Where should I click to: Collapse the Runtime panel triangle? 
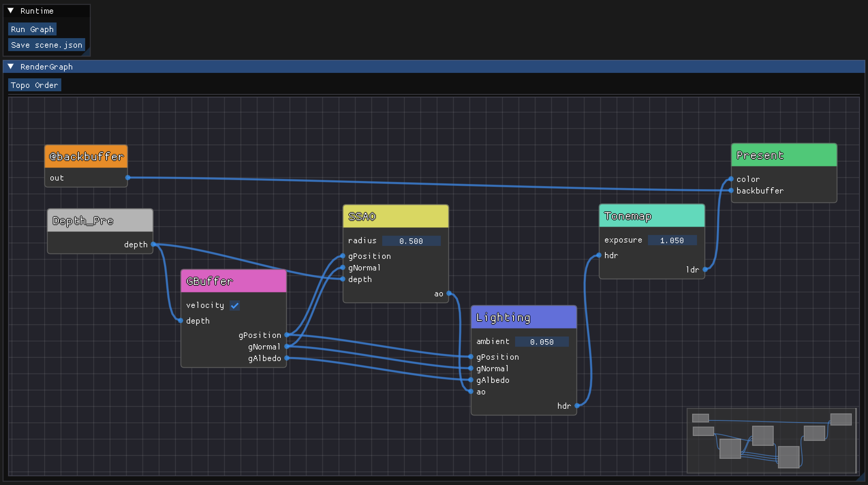tap(11, 11)
